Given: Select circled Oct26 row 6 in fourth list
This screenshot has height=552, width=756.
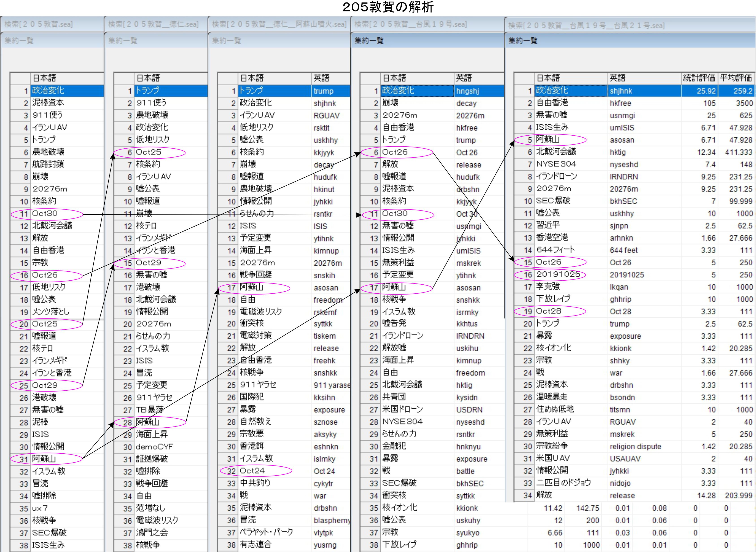Looking at the screenshot, I should 395,152.
